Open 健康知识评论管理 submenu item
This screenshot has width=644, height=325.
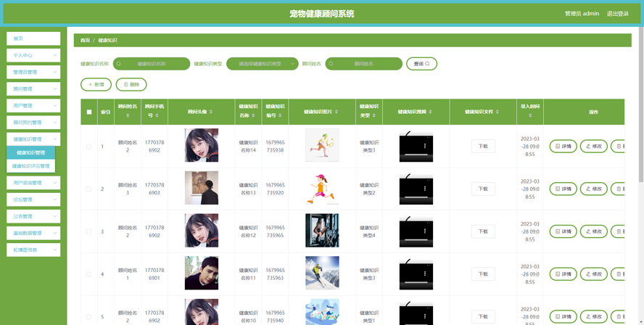(x=30, y=166)
